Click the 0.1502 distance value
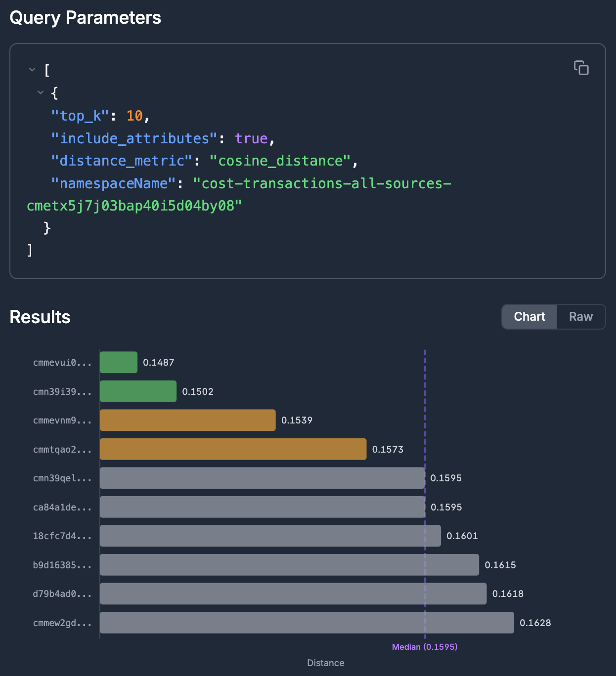The width and height of the screenshot is (616, 676). click(198, 391)
